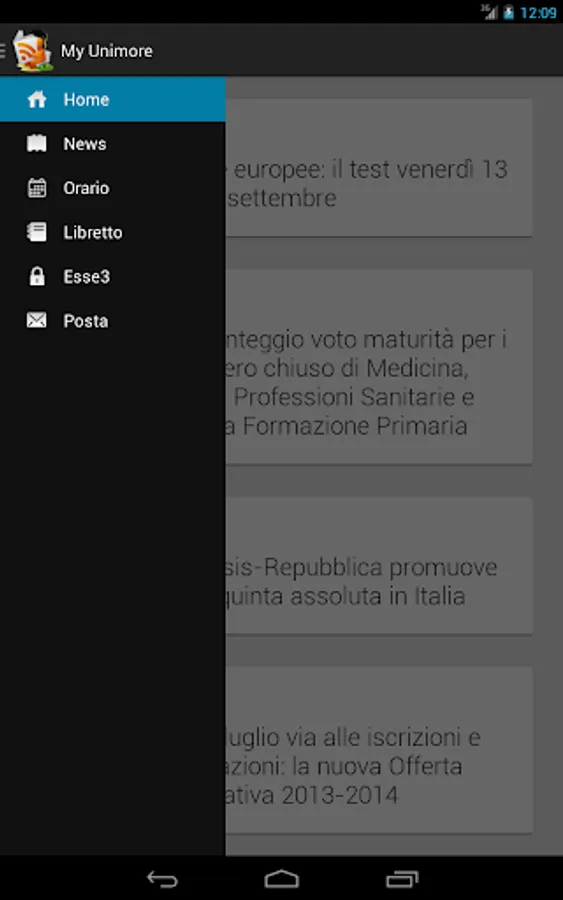
Task: Collapse the drawer via hamburger icon
Action: (3, 51)
